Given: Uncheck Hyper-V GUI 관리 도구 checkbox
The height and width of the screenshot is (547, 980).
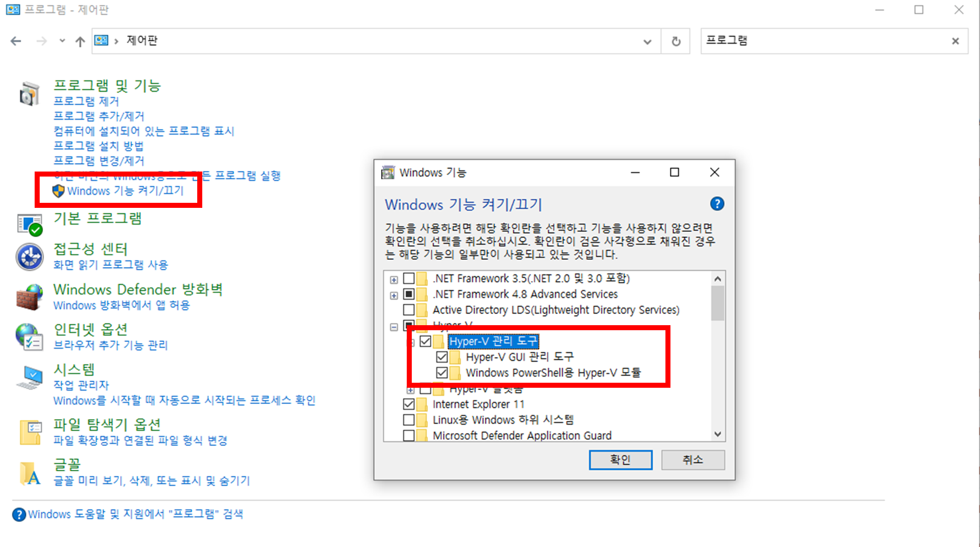Looking at the screenshot, I should click(442, 356).
